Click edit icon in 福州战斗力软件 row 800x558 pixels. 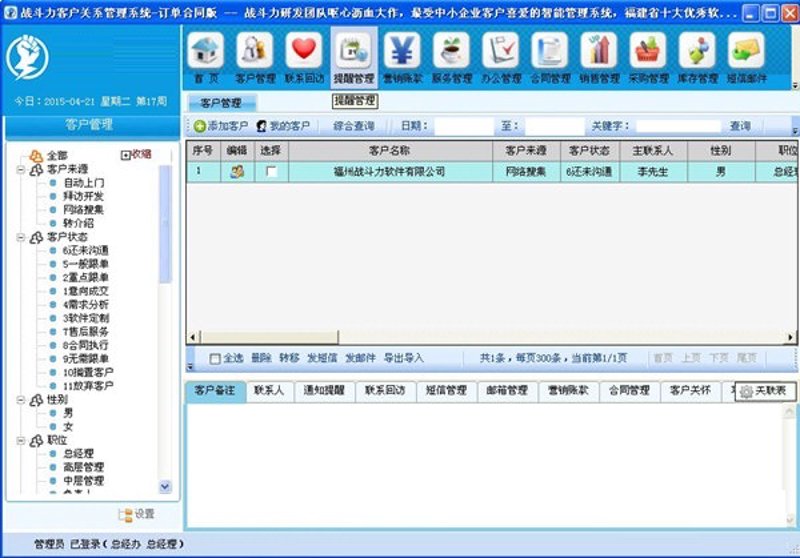coord(237,172)
